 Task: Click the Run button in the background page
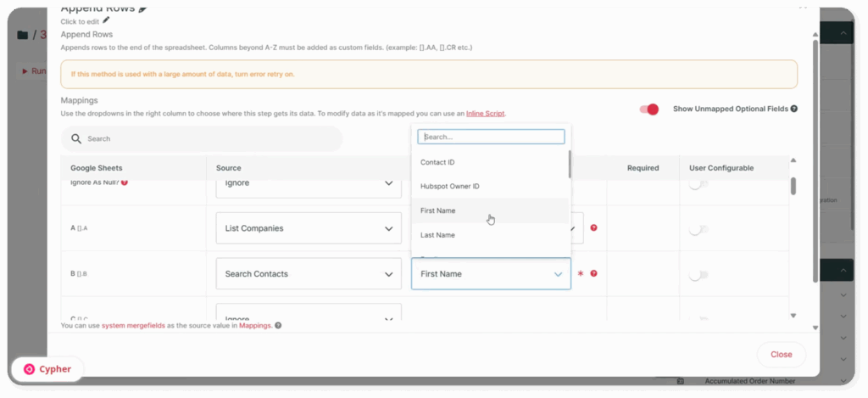pyautogui.click(x=34, y=71)
